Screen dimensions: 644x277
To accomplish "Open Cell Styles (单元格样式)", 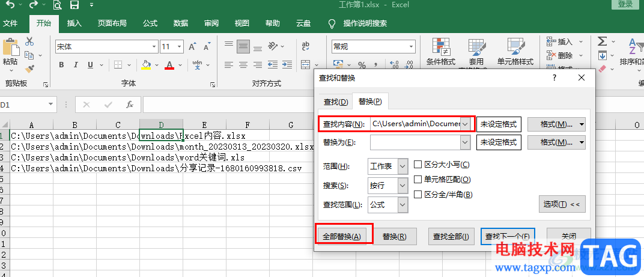I will (x=515, y=52).
